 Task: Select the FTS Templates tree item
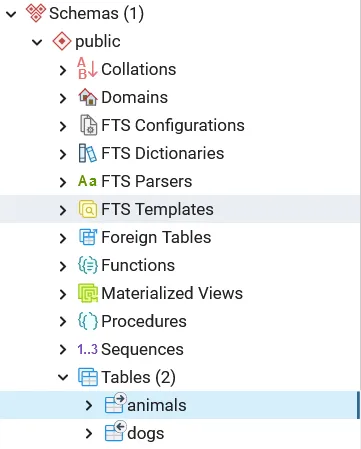tap(180, 209)
